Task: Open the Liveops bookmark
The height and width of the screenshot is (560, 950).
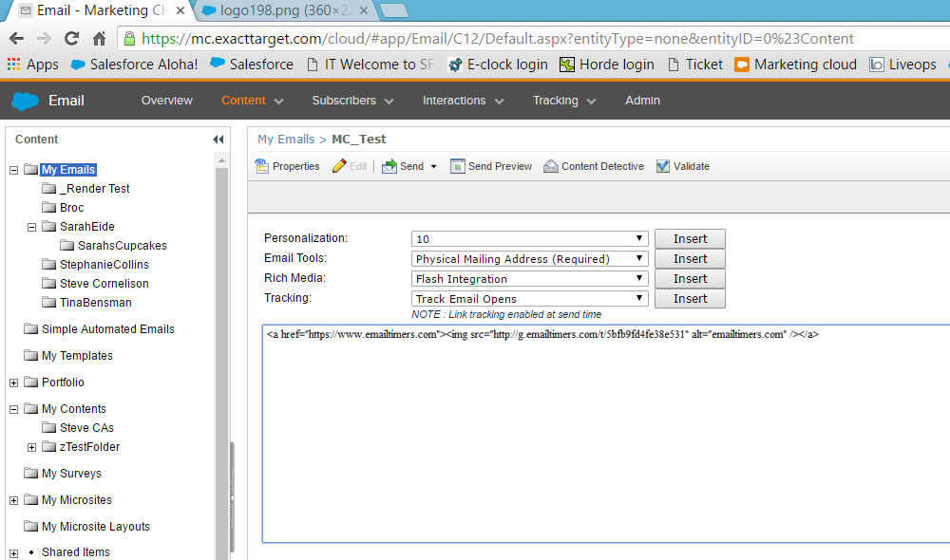Action: [902, 65]
